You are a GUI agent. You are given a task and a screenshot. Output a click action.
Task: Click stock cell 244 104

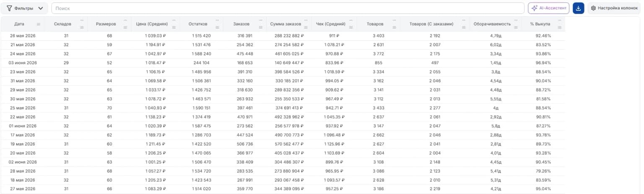(x=201, y=63)
